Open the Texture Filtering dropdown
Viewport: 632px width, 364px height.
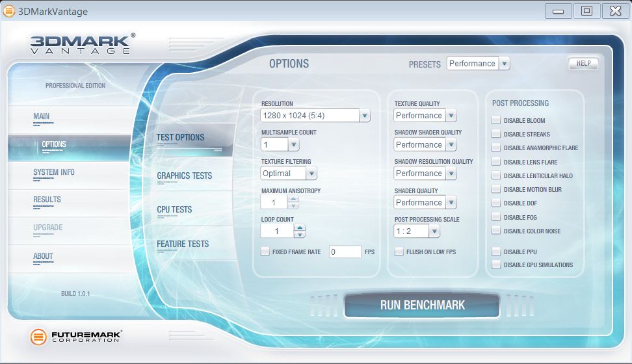(x=289, y=174)
